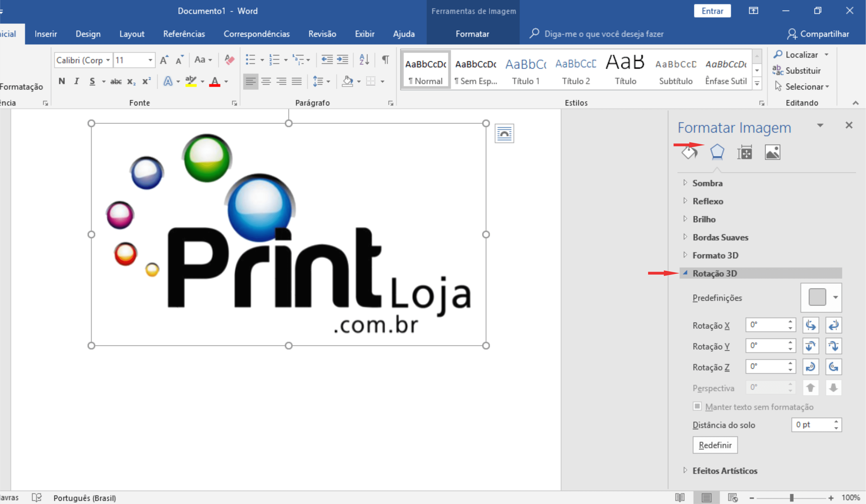Image resolution: width=866 pixels, height=504 pixels.
Task: Collapse the Rotação 3D section
Action: click(714, 273)
